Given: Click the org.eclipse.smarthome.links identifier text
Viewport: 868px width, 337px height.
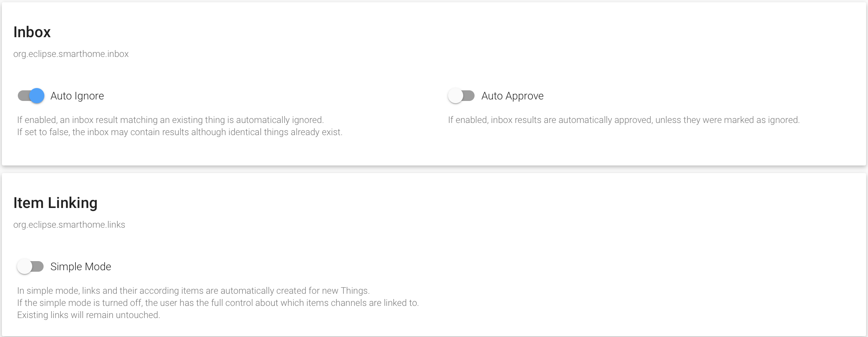Looking at the screenshot, I should pyautogui.click(x=69, y=225).
